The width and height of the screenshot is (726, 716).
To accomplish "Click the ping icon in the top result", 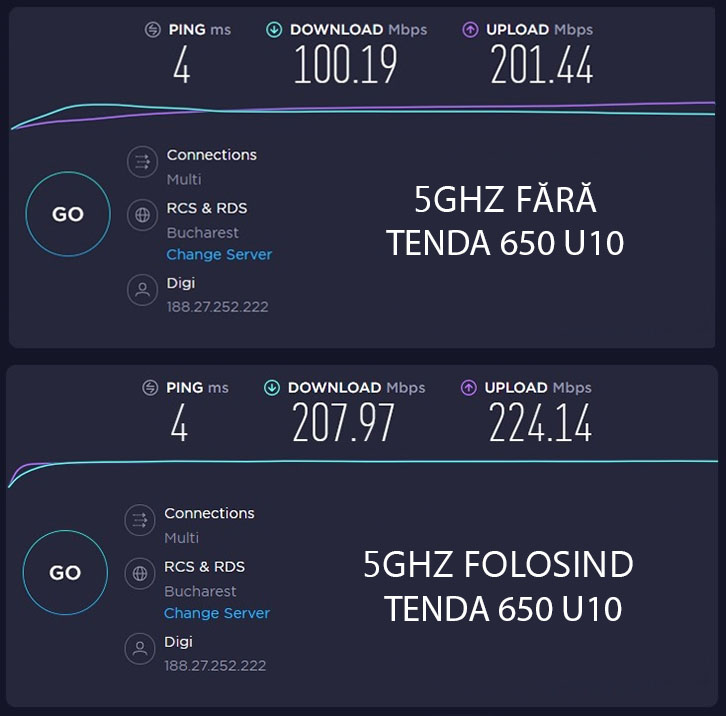I will (x=154, y=30).
